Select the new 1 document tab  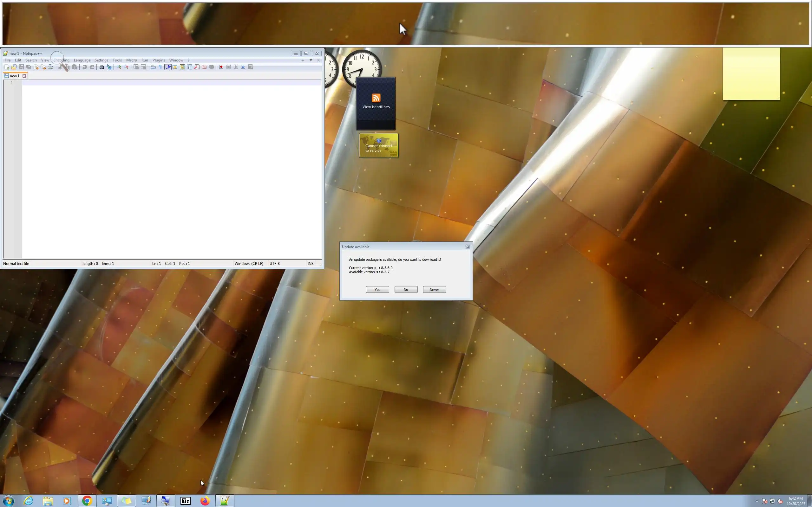click(14, 76)
